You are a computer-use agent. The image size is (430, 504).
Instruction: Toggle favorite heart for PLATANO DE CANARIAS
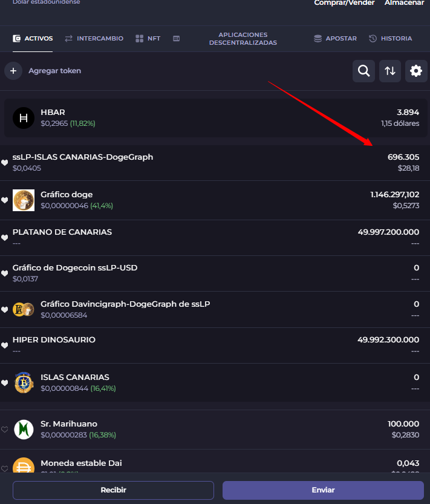4,238
